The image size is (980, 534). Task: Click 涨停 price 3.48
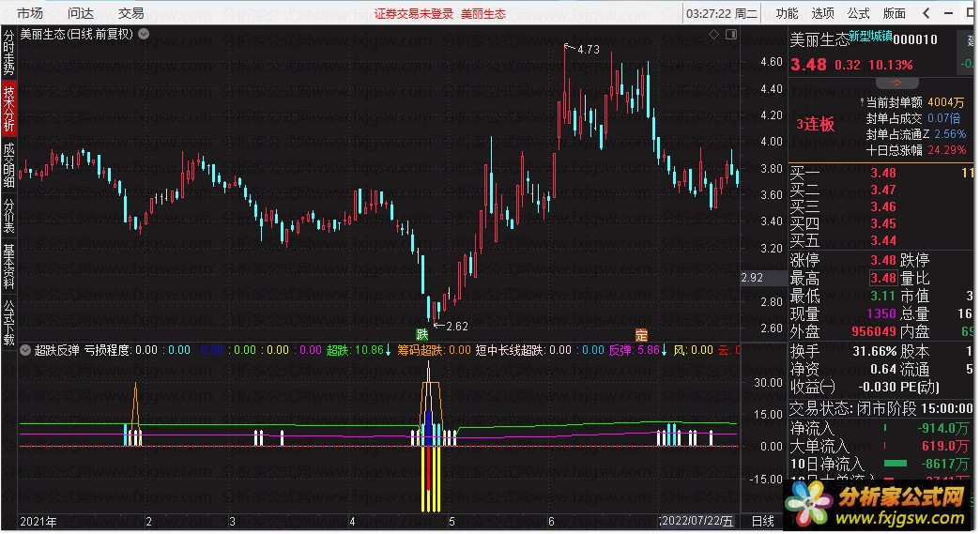click(x=883, y=260)
